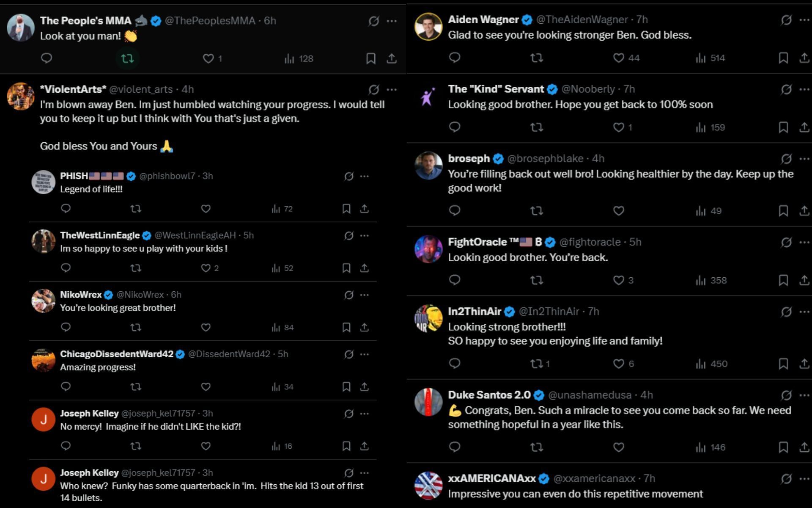Like Aiden Wagner's tweet
This screenshot has width=812, height=508.
click(619, 58)
